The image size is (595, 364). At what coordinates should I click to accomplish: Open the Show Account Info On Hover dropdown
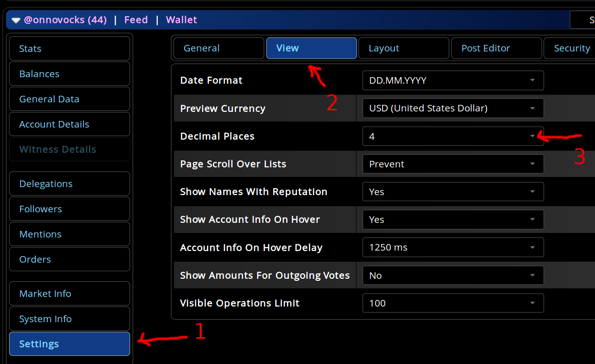coord(453,219)
